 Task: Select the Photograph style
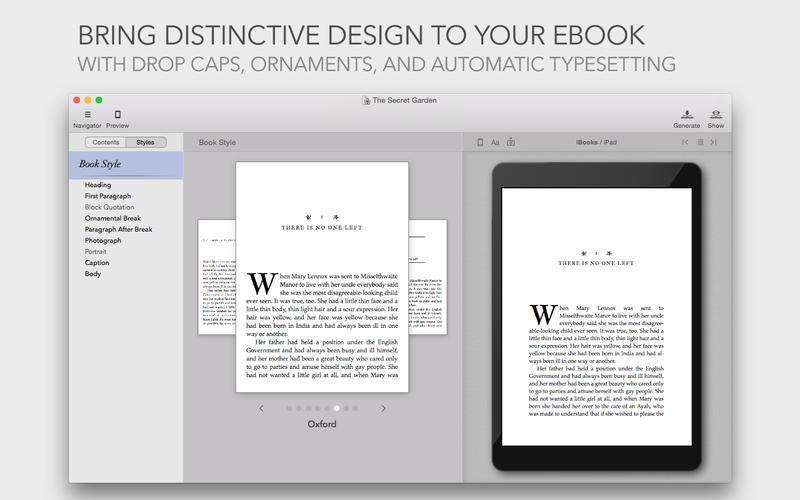click(x=103, y=240)
